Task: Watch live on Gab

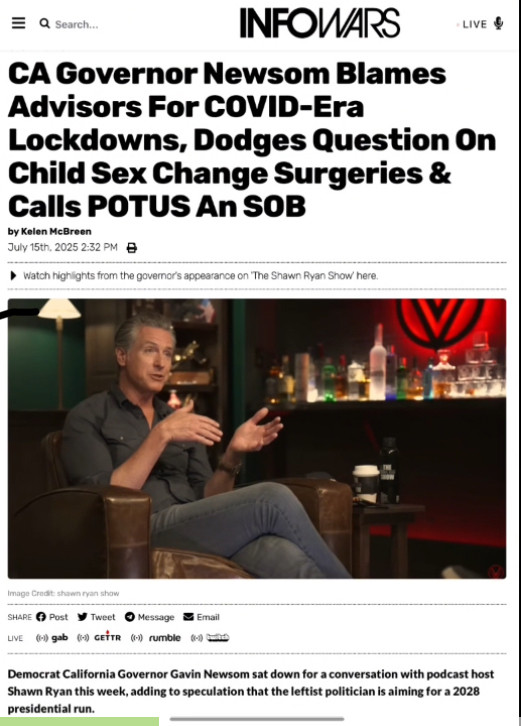Action: point(52,638)
